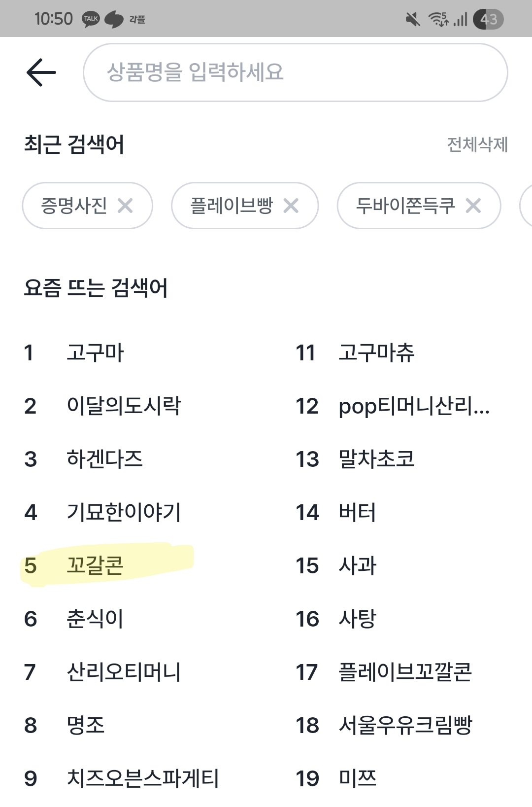Tap the back arrow icon
Screen dimensions: 532x807
click(41, 72)
